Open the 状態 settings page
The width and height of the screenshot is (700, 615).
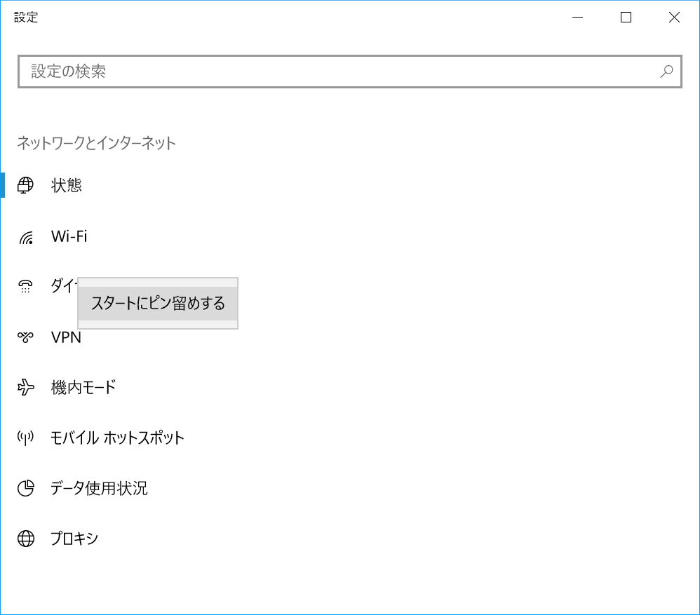(66, 185)
